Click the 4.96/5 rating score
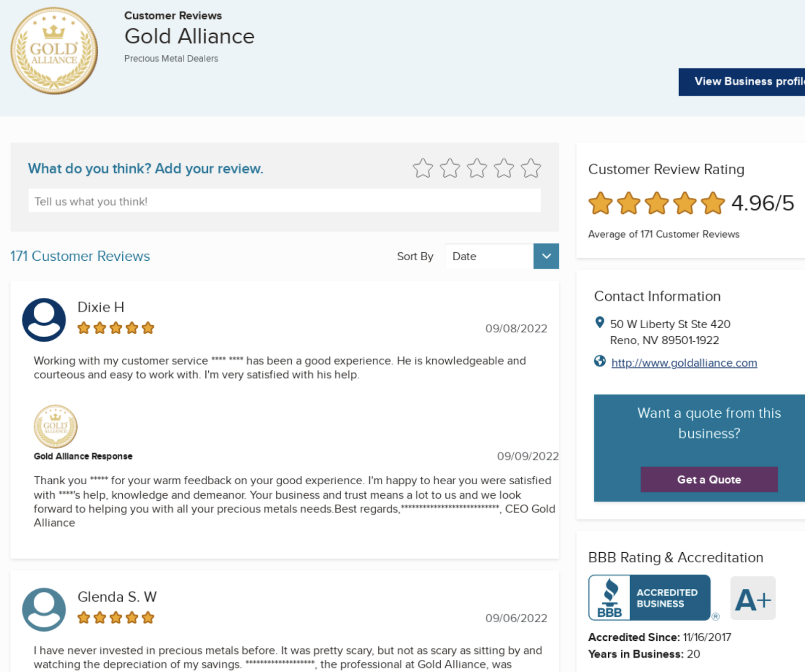Viewport: 805px width, 672px height. click(x=763, y=203)
